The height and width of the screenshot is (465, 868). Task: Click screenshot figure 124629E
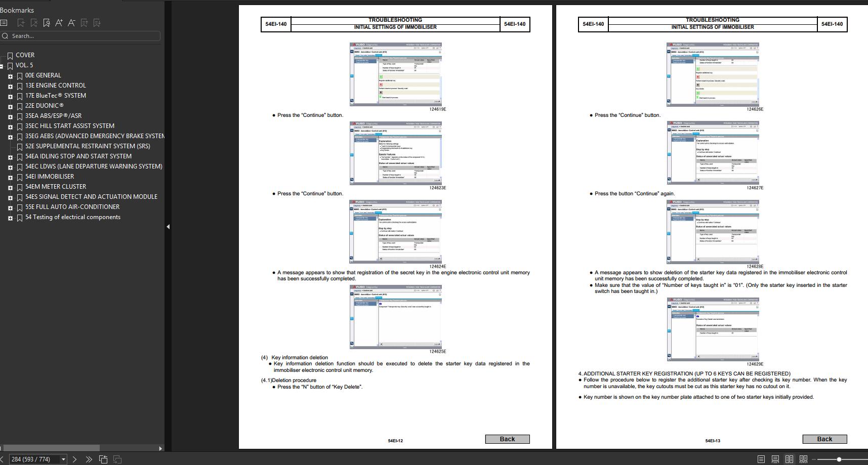pos(713,329)
